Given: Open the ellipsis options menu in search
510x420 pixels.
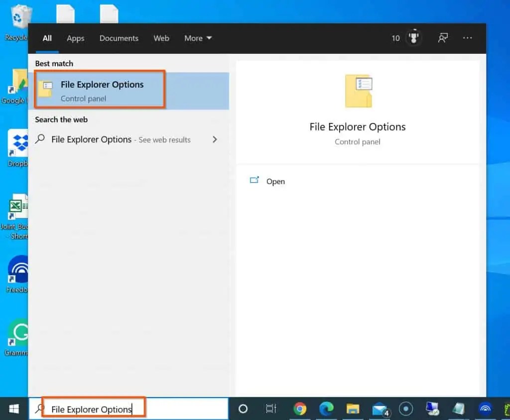Looking at the screenshot, I should tap(467, 38).
